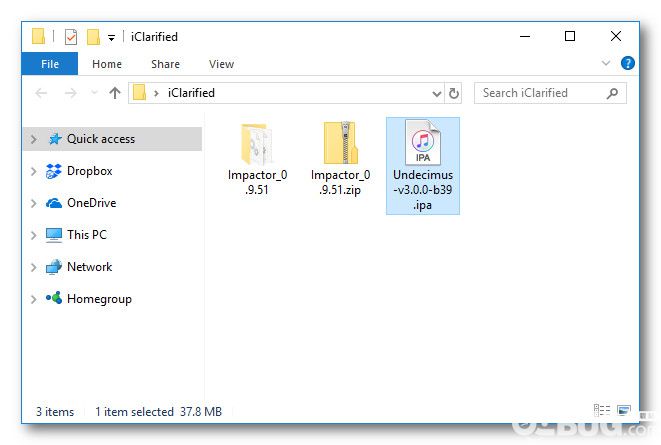Minimize the iClarified window
Image resolution: width=661 pixels, height=445 pixels.
click(x=525, y=36)
